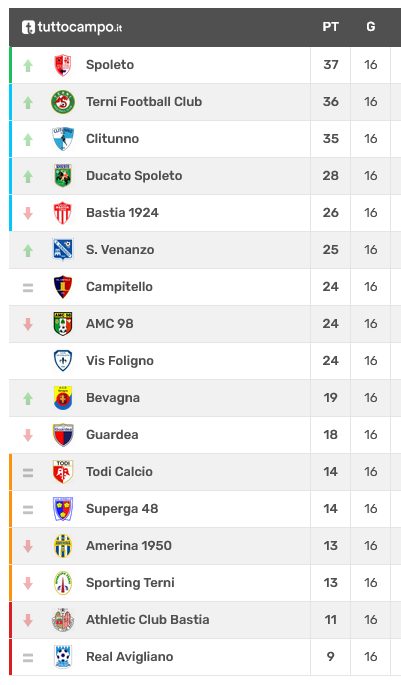Viewport: 401px width, 685px height.
Task: Click the Spoleto team crest
Action: coord(63,65)
